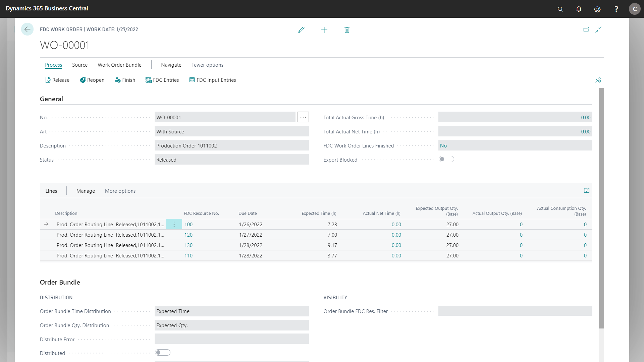This screenshot has width=644, height=362.
Task: Enable Export Blocked toggle for work order
Action: 446,159
